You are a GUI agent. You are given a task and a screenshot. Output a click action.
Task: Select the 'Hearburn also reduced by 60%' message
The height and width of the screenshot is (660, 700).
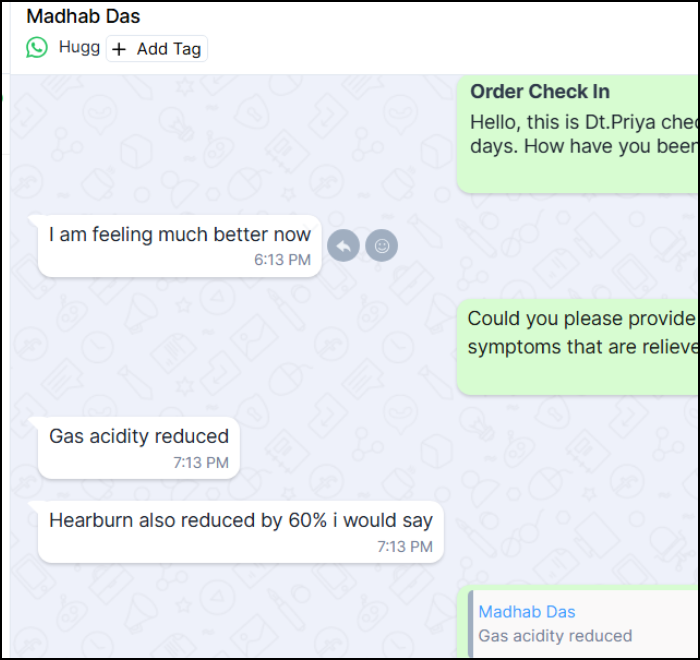point(241,532)
